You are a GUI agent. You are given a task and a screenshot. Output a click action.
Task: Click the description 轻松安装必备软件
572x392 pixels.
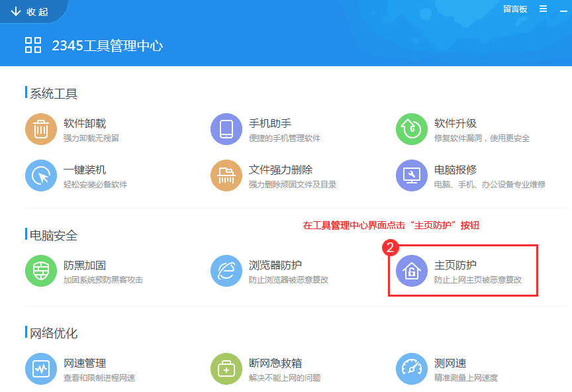[x=95, y=184]
